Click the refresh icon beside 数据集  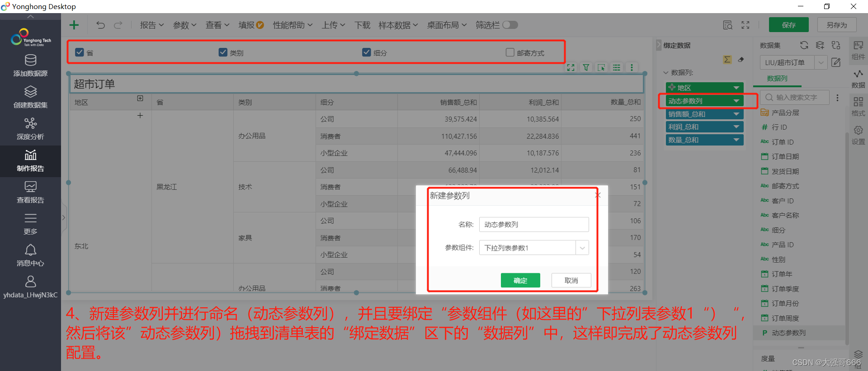pos(804,45)
